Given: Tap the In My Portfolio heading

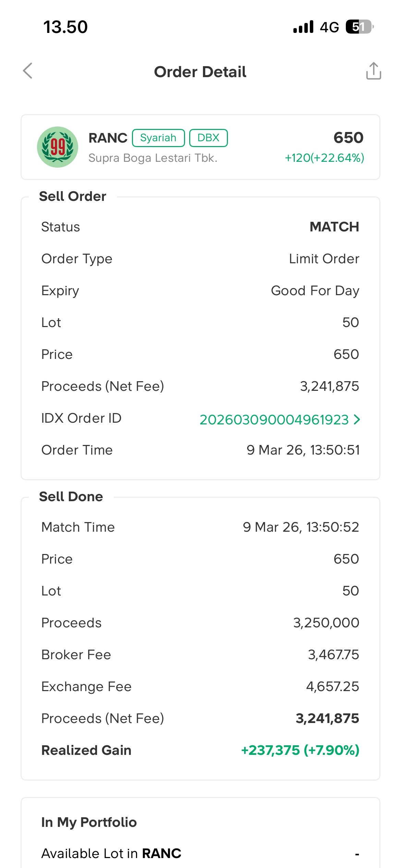Looking at the screenshot, I should click(89, 822).
